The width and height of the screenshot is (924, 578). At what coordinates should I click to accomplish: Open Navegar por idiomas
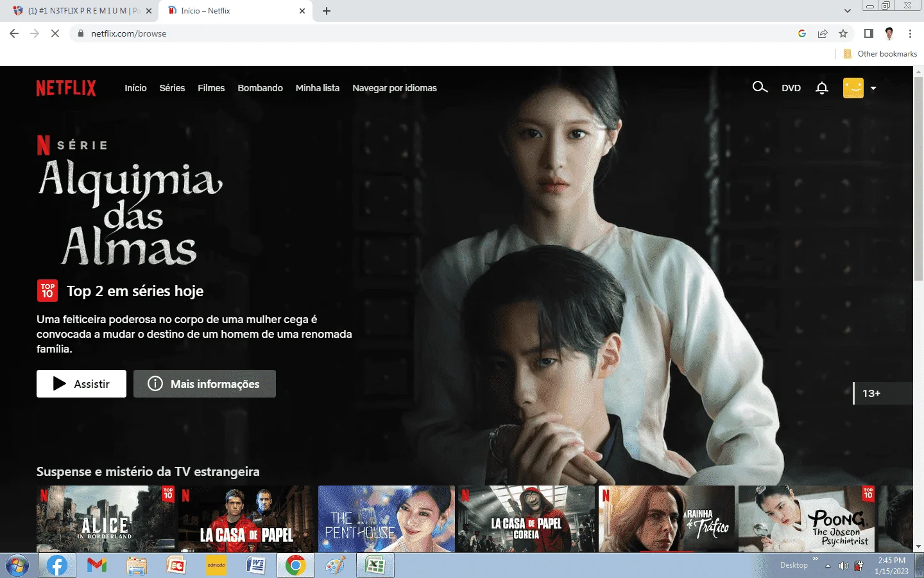[395, 88]
